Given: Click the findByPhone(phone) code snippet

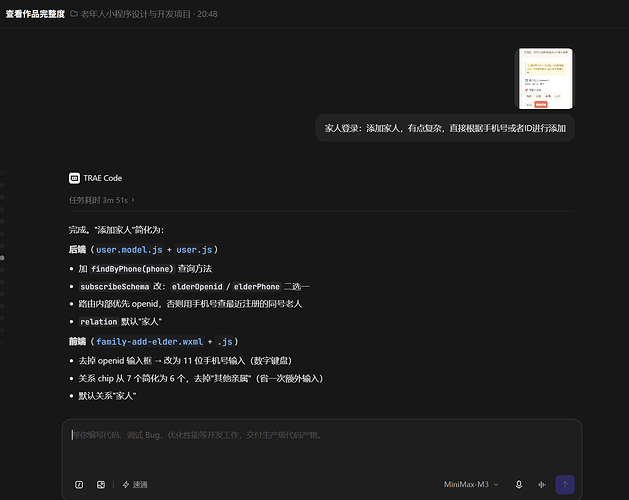Looking at the screenshot, I should pyautogui.click(x=132, y=269).
